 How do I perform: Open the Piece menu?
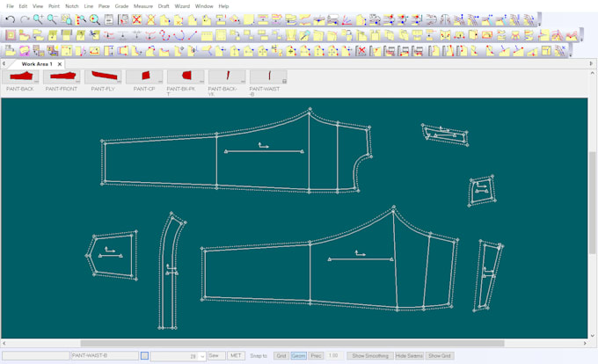click(104, 6)
